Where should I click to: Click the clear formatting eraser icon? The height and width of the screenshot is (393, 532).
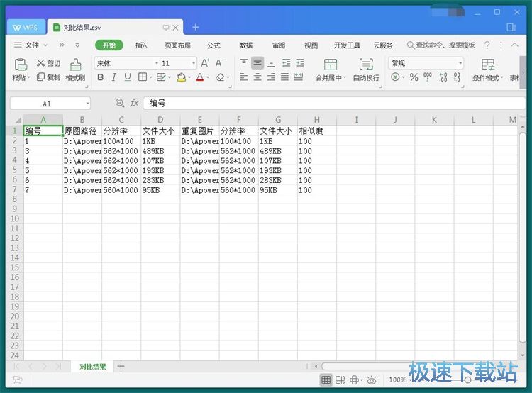coord(220,77)
